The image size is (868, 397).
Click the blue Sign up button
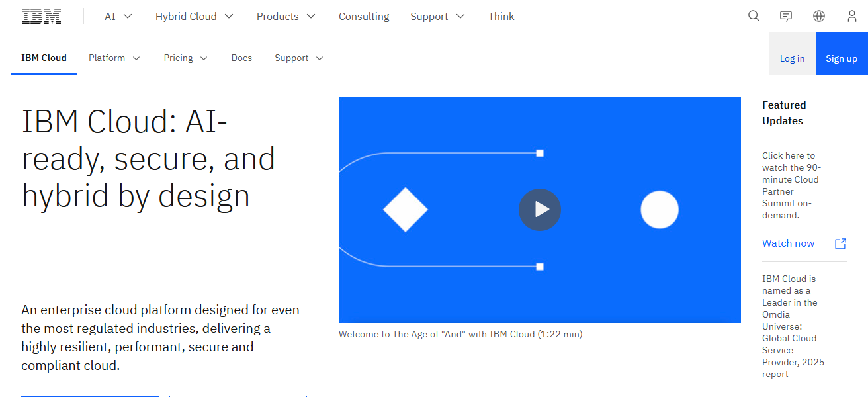(x=841, y=58)
